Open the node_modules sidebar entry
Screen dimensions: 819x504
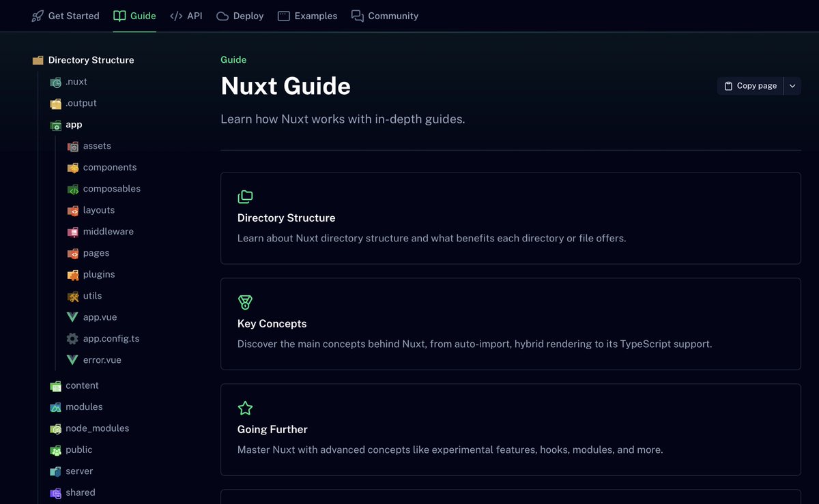tap(98, 428)
